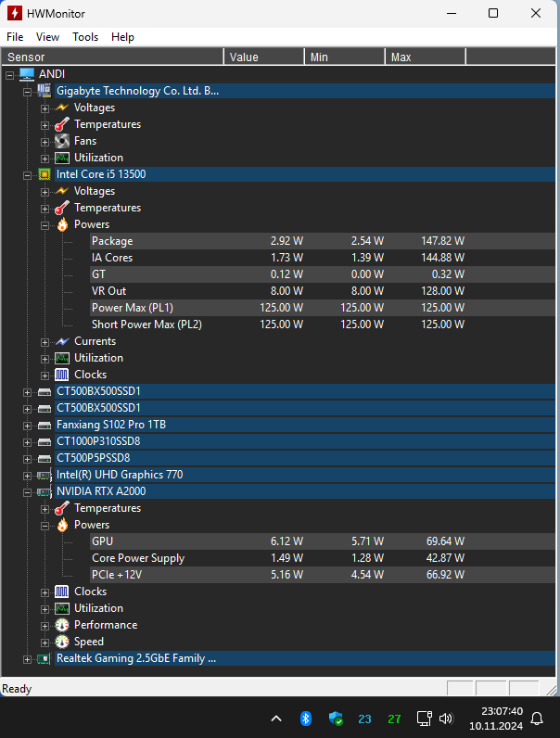Click the Fanxiang S102 Pro drive icon
560x738 pixels.
coord(45,426)
